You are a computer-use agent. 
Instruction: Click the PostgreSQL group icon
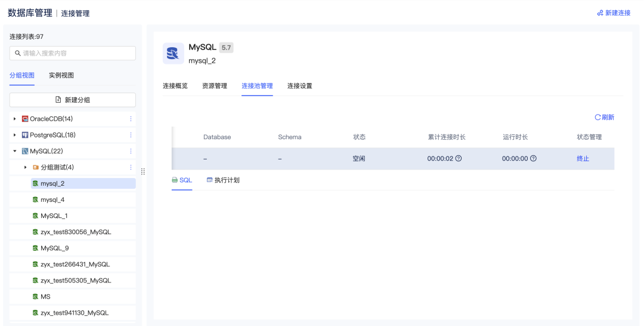[25, 135]
